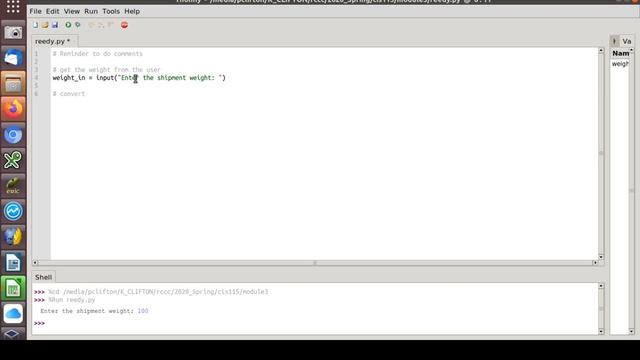Click line 4 weight_in input code
640x360 pixels.
click(x=139, y=78)
